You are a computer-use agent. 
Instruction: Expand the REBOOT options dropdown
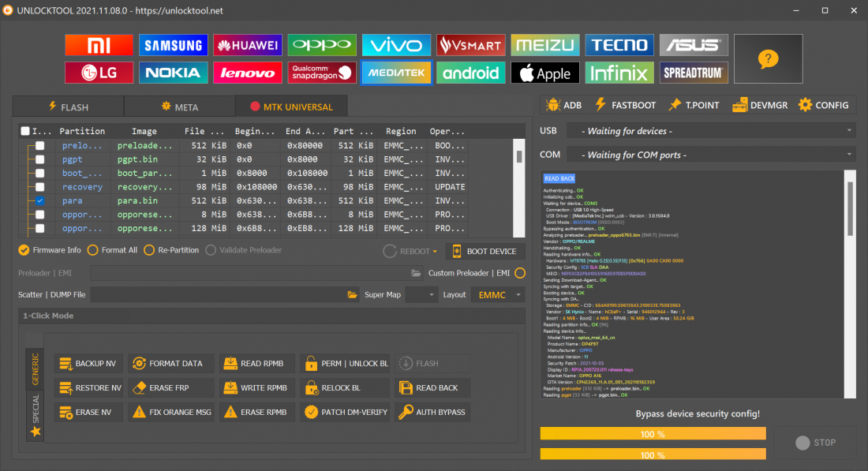(435, 251)
